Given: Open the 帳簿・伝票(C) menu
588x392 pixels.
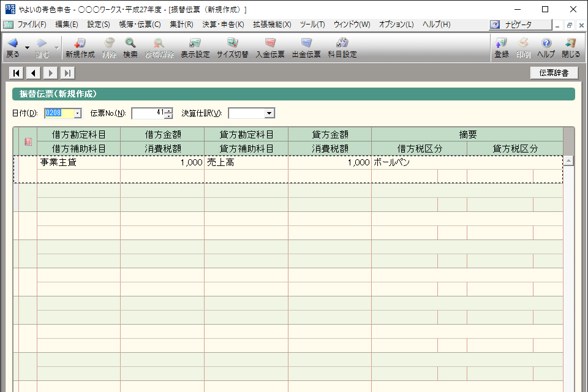Looking at the screenshot, I should tap(140, 24).
